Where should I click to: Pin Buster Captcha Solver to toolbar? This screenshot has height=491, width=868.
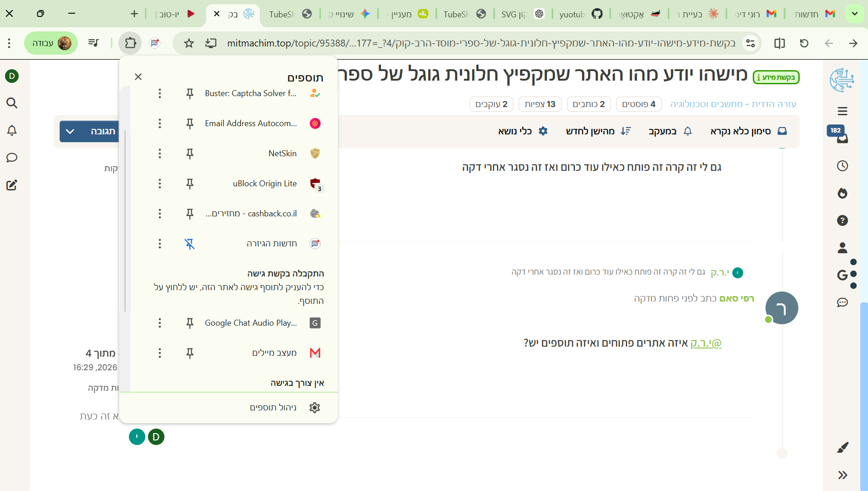[190, 93]
